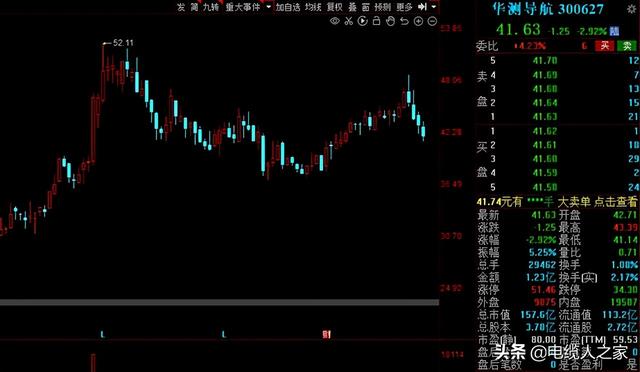Zoom in with the plus circle icon
640x372 pixels.
coord(418,21)
